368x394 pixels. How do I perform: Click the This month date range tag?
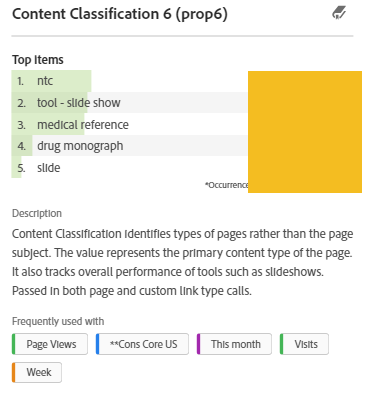coord(234,344)
